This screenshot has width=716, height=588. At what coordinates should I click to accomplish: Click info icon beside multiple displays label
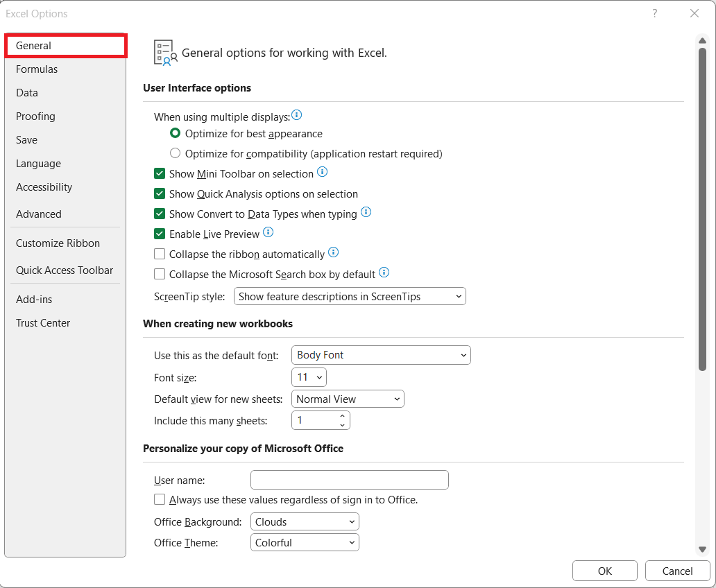(296, 114)
